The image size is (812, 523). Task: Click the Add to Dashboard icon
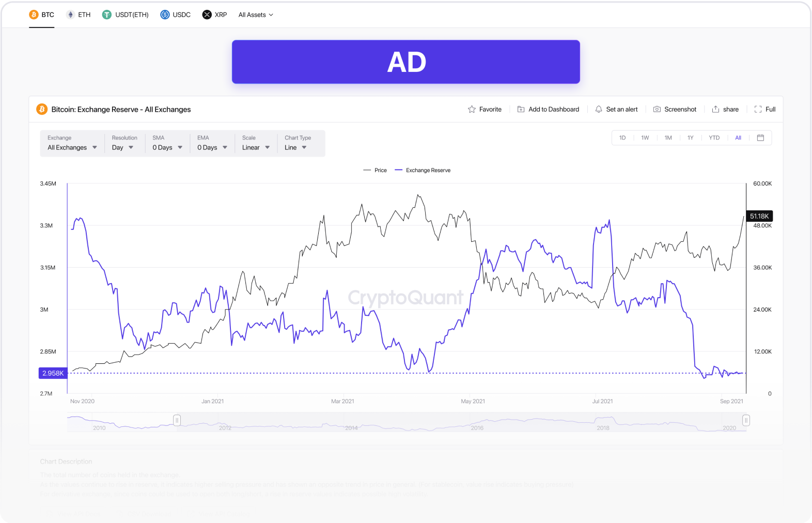pos(521,110)
